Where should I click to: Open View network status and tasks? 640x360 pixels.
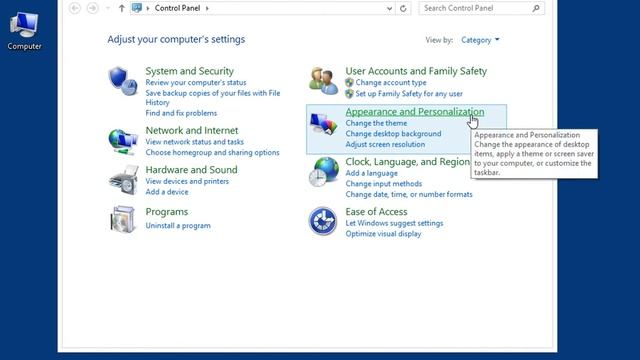click(x=195, y=142)
